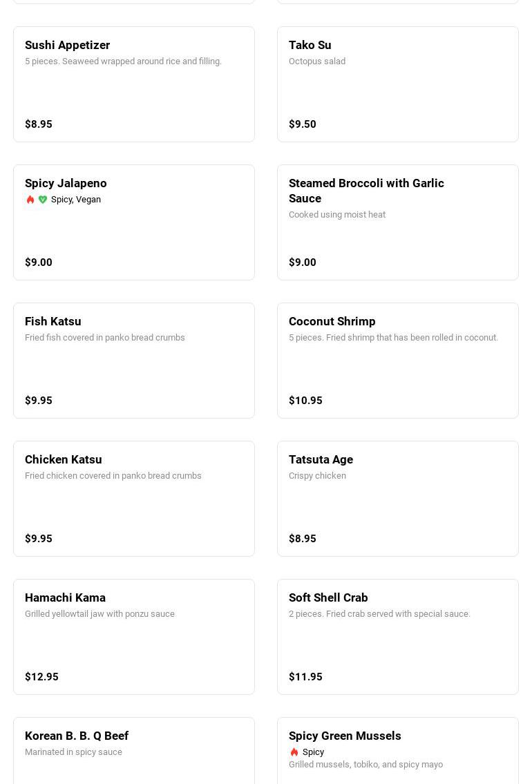The height and width of the screenshot is (784, 532).
Task: Click the Tatsuta Age crispy chicken item
Action: [398, 499]
